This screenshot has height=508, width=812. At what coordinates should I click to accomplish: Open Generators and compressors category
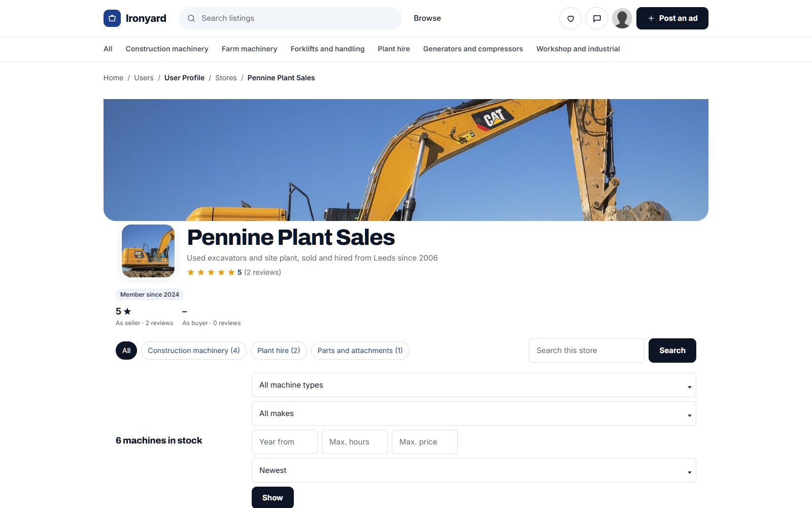tap(473, 49)
